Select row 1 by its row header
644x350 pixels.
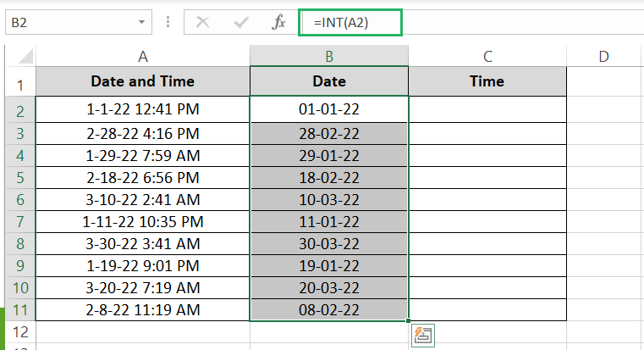pyautogui.click(x=19, y=84)
